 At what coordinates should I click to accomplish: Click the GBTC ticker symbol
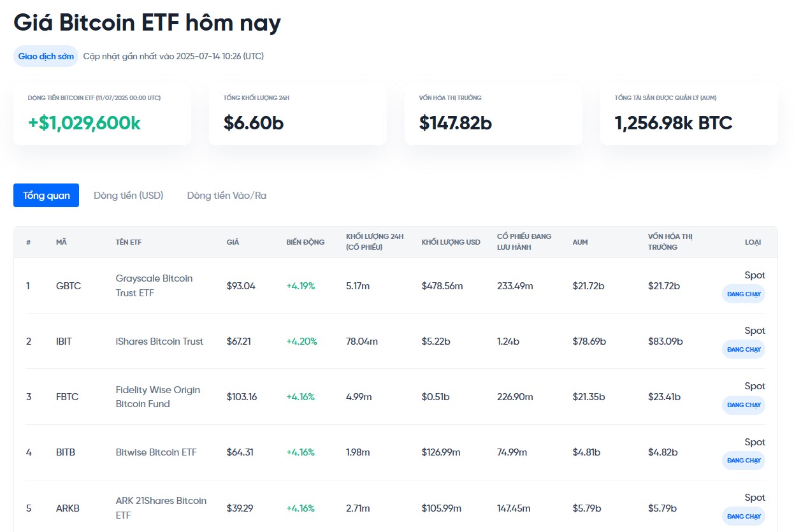[x=69, y=286]
